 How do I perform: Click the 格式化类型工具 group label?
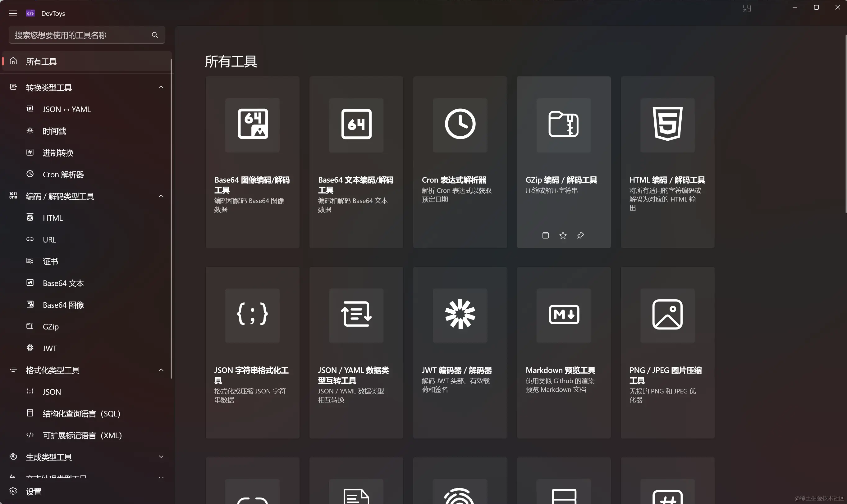[53, 370]
